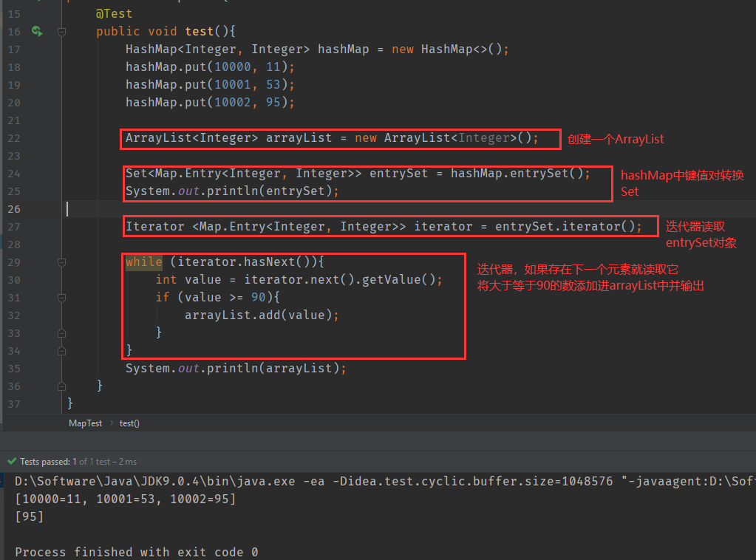Click the 'Tests passed: 1' status text

point(48,462)
